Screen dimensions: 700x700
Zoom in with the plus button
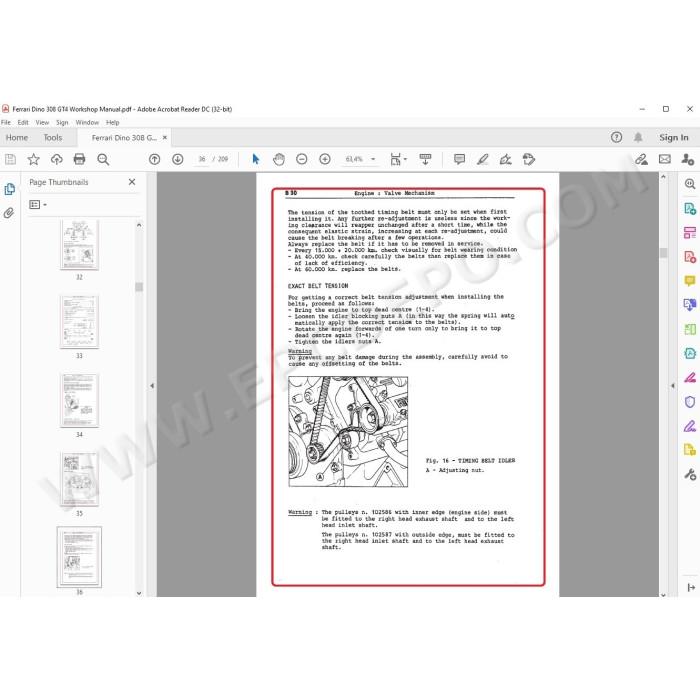(325, 159)
